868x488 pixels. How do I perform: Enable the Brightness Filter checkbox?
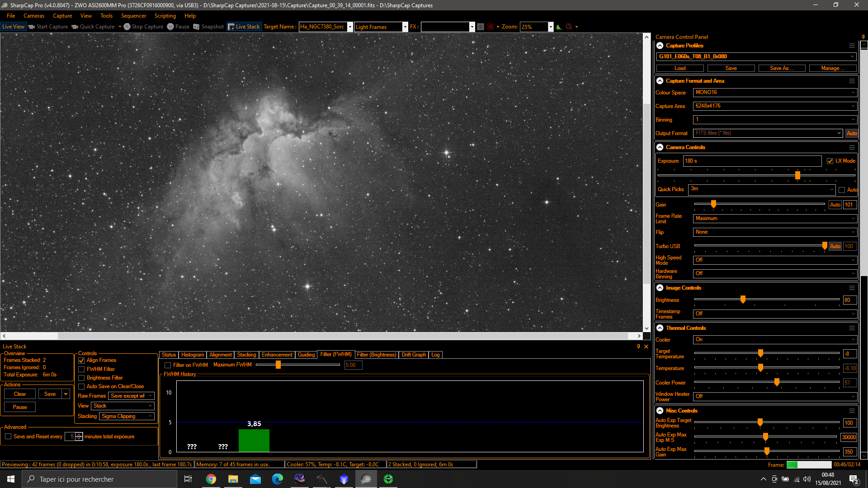(x=81, y=378)
